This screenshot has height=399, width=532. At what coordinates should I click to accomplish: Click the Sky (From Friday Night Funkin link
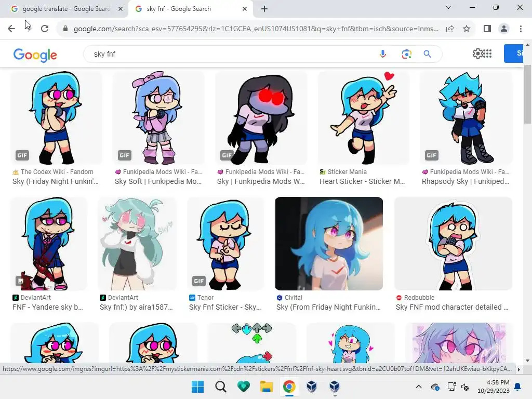click(328, 307)
